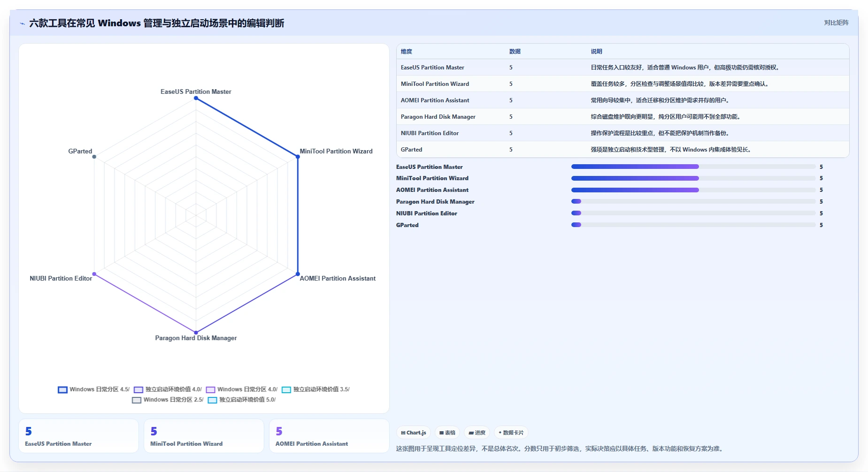Click the EaseUS Partition Master radar axis label
Screen dimensions: 868x472
[x=196, y=91]
